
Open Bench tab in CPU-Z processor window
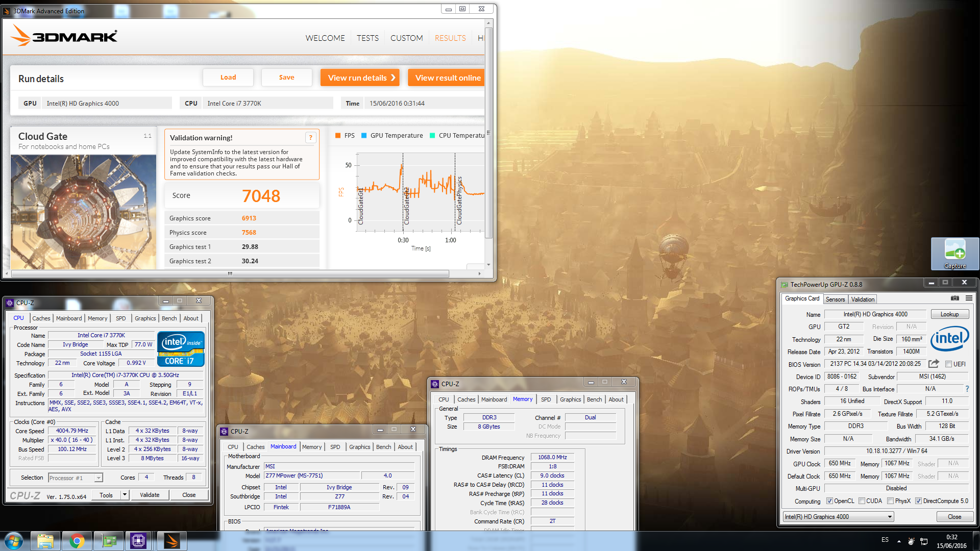(169, 318)
